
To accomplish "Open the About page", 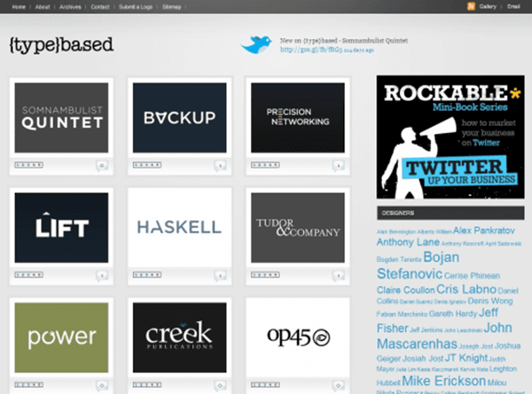I will click(x=43, y=7).
